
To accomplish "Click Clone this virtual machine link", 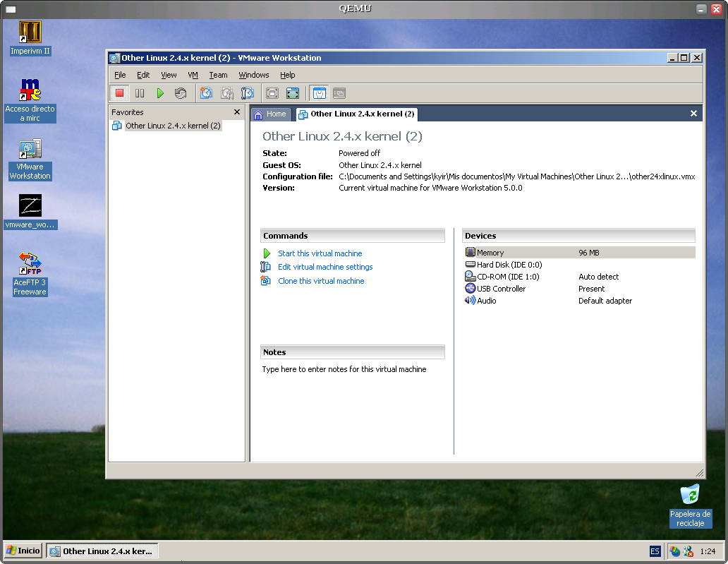I will point(321,281).
